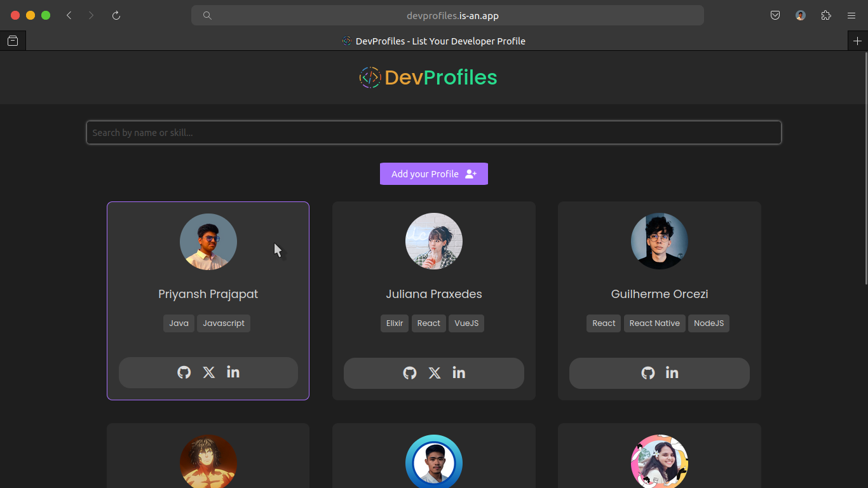Click the DevProfiles logo icon
Image resolution: width=868 pixels, height=488 pixels.
(x=369, y=77)
